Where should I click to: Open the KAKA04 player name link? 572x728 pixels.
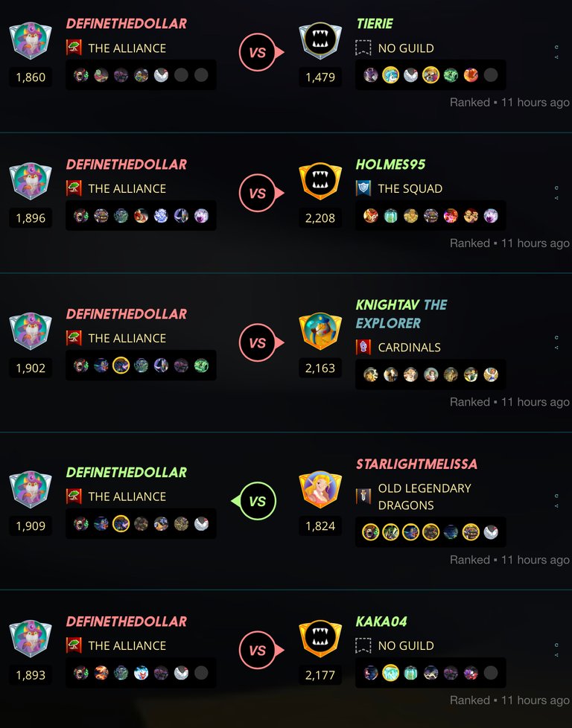381,622
